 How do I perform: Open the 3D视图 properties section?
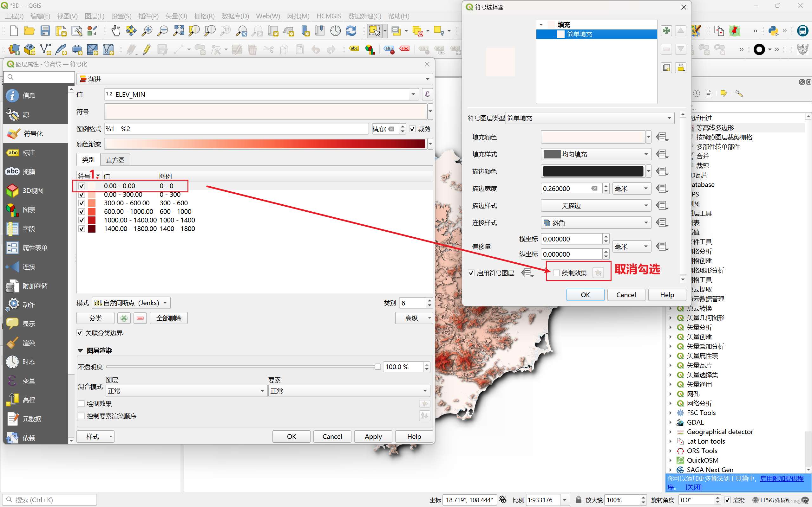tap(33, 190)
